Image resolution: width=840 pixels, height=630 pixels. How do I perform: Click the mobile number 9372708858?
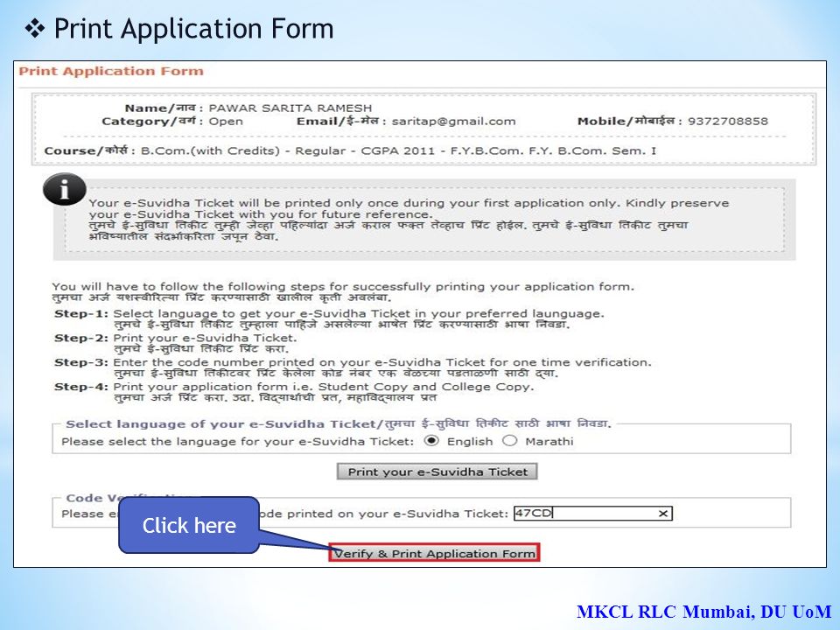(728, 122)
